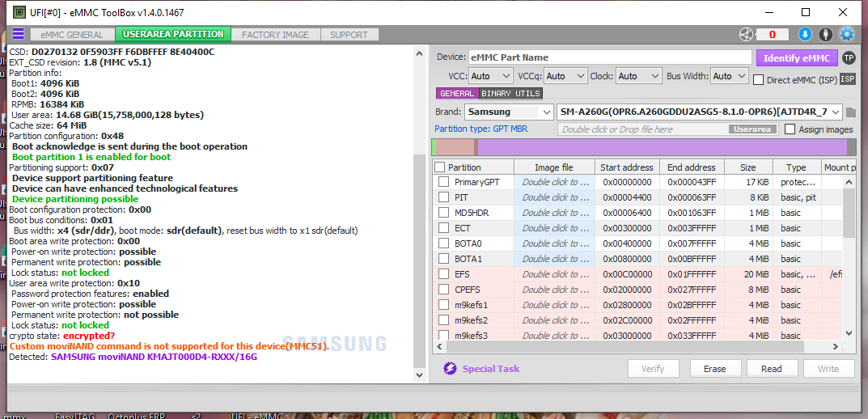Viewport: 868px width, 419px height.
Task: Open the FACTORY IMAGE tab
Action: pos(275,34)
